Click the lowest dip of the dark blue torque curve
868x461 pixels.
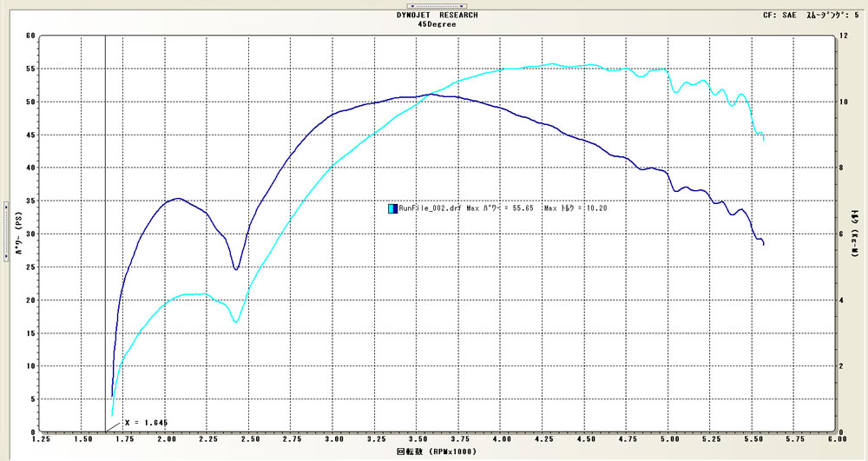click(235, 269)
